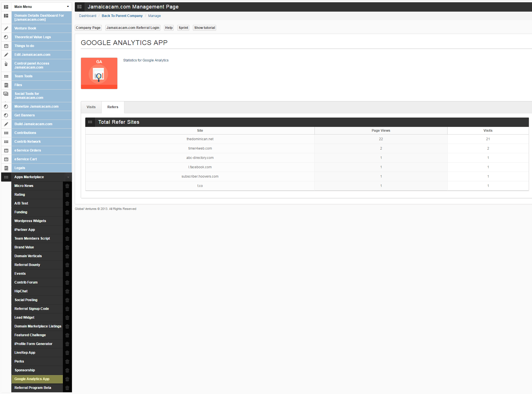Click Global Ventures footer link
The width and height of the screenshot is (532, 394).
pos(86,209)
